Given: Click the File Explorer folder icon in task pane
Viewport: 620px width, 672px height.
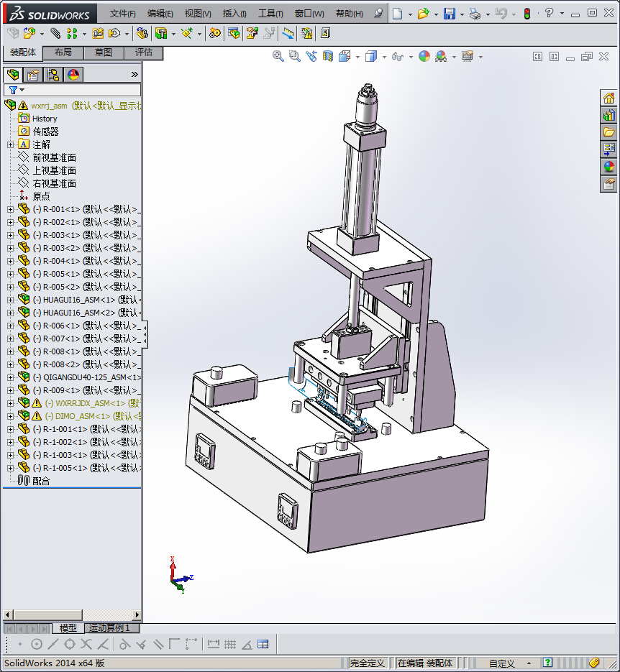Looking at the screenshot, I should [609, 132].
